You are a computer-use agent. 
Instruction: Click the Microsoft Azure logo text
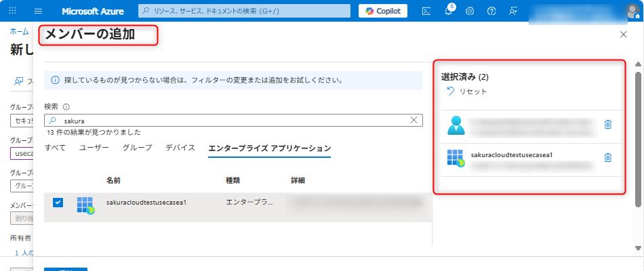pyautogui.click(x=93, y=12)
